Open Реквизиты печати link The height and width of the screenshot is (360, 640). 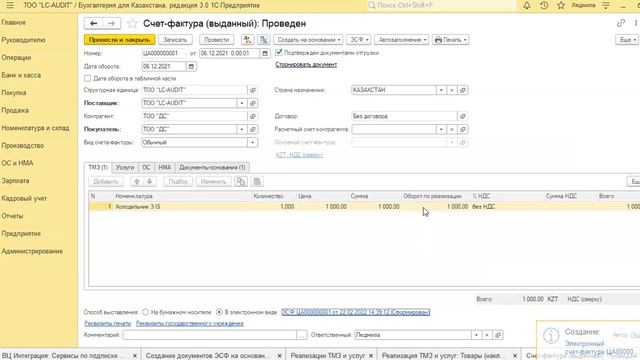point(108,323)
